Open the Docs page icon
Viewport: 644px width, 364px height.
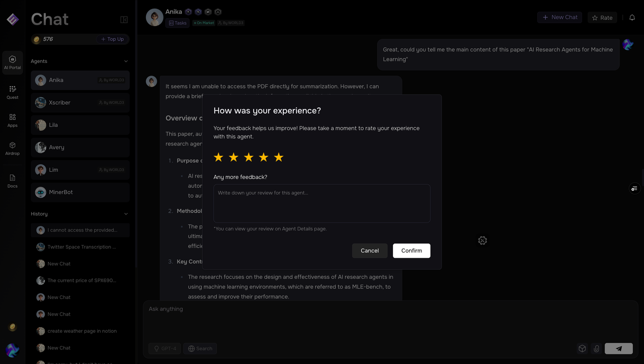[x=13, y=181]
